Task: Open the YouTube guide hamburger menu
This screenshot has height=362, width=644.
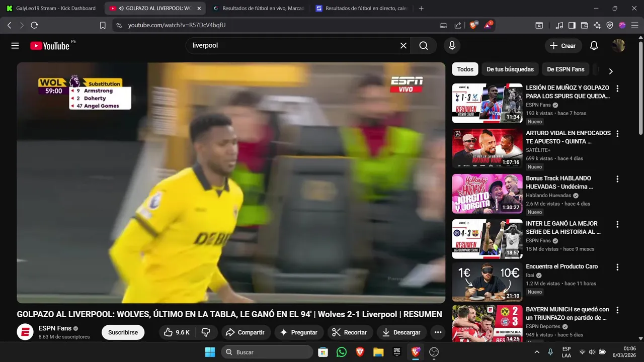Action: tap(15, 46)
